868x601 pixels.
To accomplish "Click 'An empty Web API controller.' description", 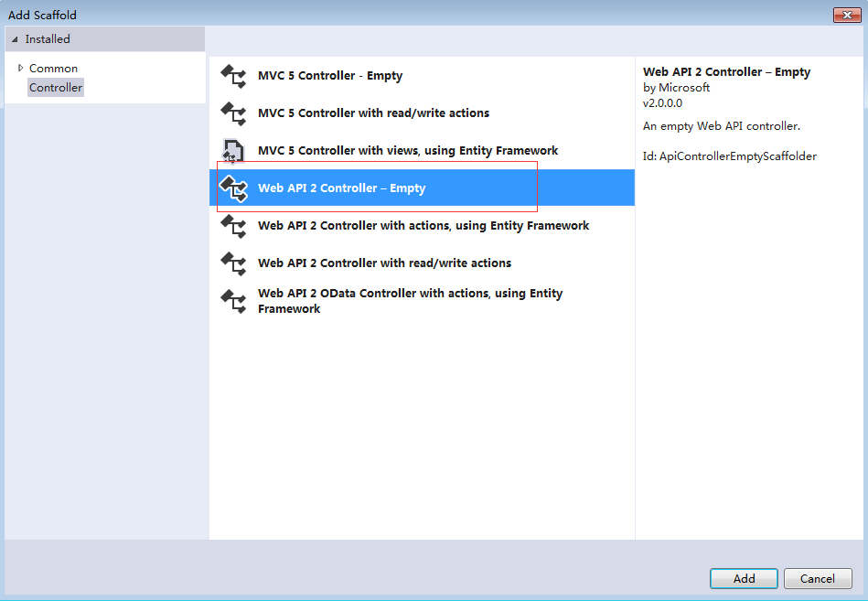I will tap(722, 126).
